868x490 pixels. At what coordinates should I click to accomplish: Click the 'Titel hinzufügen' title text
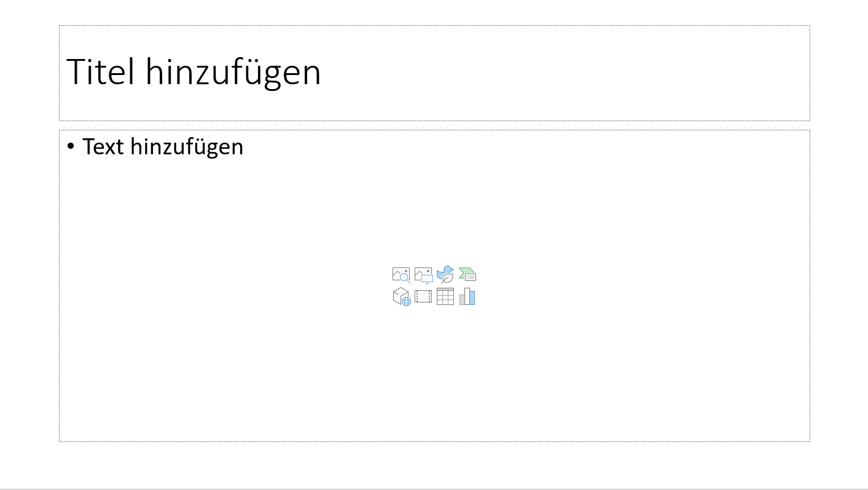[x=194, y=72]
